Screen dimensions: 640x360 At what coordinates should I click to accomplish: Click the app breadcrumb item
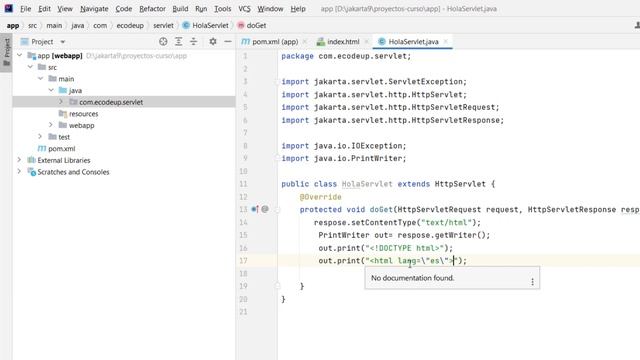(13, 25)
